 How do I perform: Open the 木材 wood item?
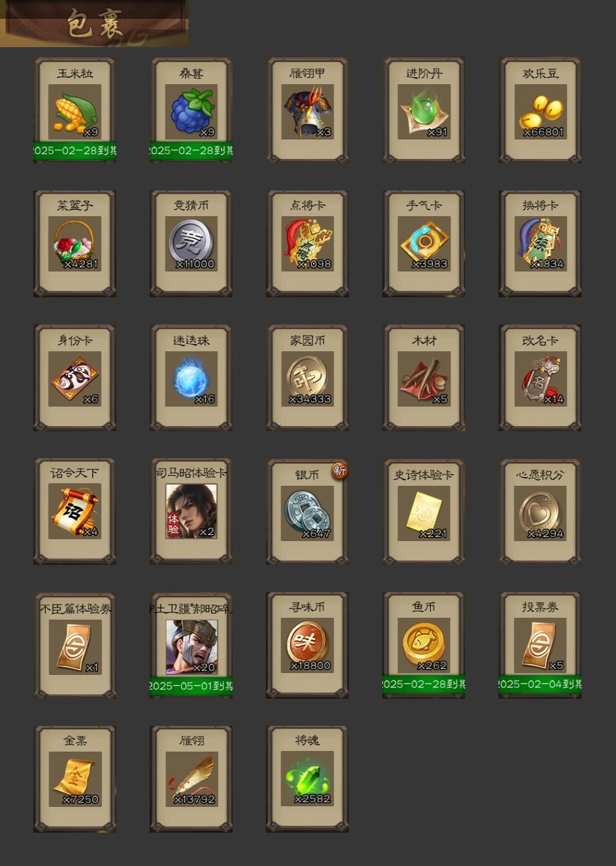point(424,378)
